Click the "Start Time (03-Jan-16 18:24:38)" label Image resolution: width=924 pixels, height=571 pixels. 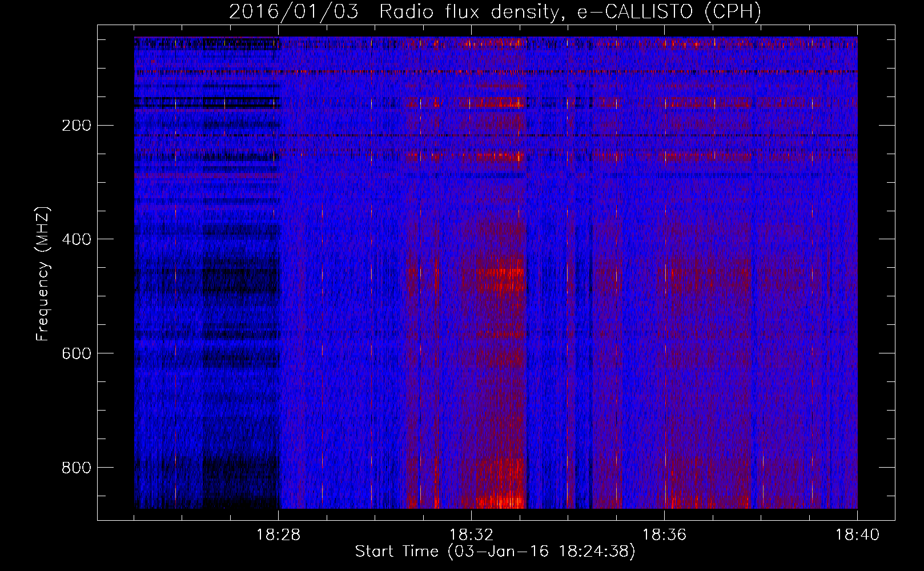pos(495,552)
